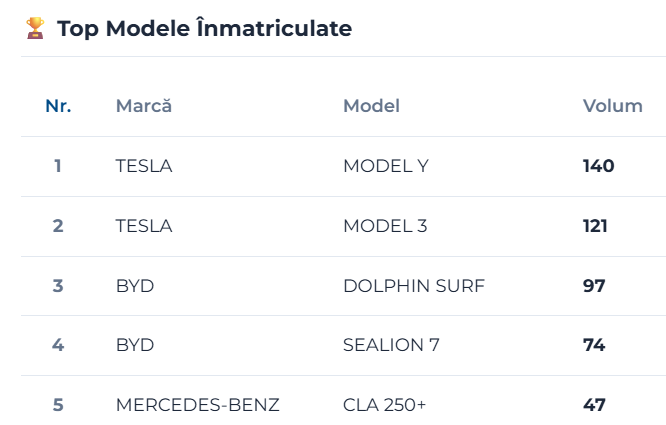Select the CLA 250+ model cell
This screenshot has width=666, height=425.
coord(384,405)
